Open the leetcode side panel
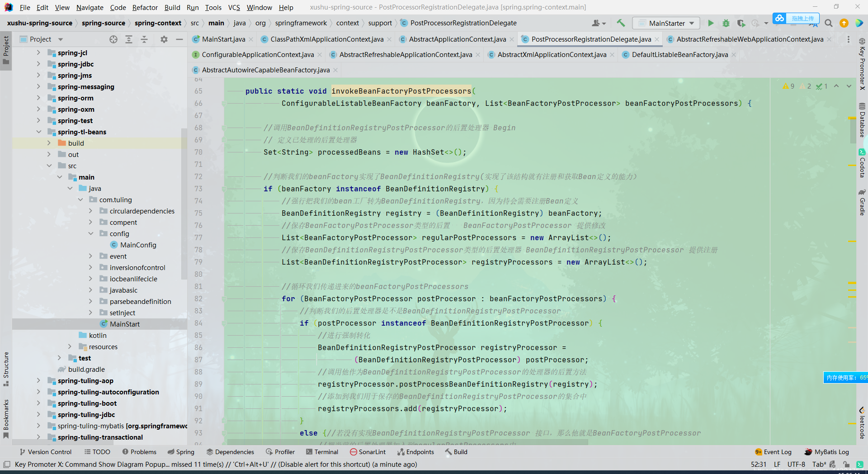Image resolution: width=868 pixels, height=474 pixels. click(862, 423)
